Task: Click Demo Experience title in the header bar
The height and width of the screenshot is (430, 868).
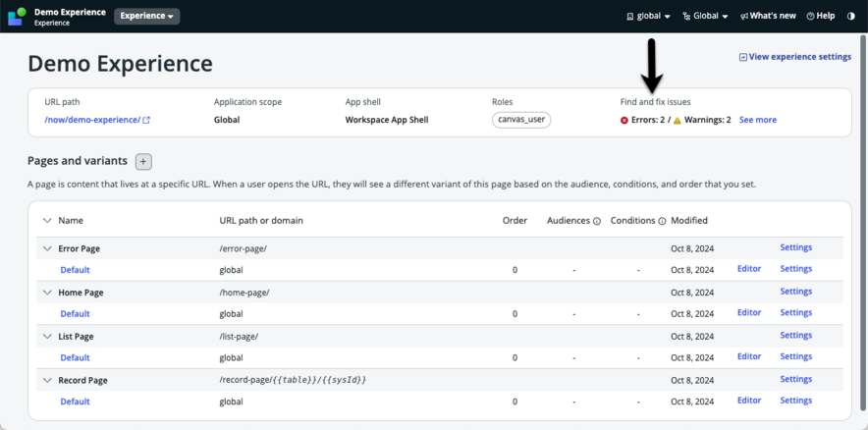Action: [x=70, y=12]
